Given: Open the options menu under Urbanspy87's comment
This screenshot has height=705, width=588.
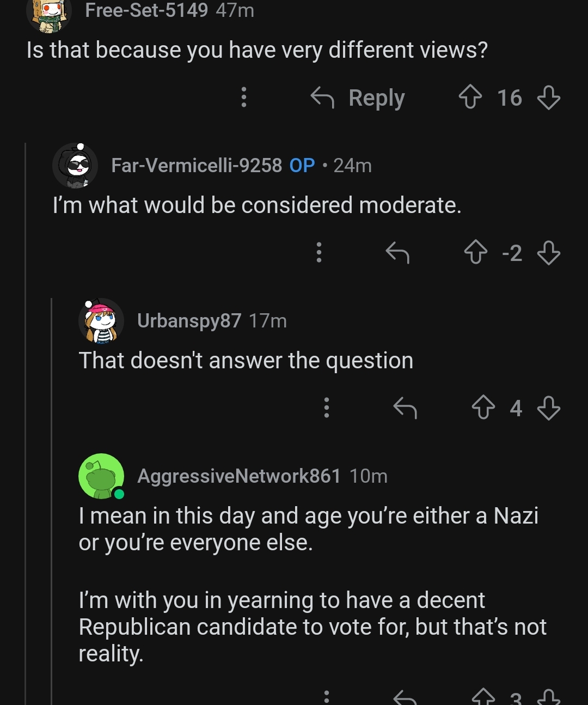Looking at the screenshot, I should pyautogui.click(x=326, y=408).
